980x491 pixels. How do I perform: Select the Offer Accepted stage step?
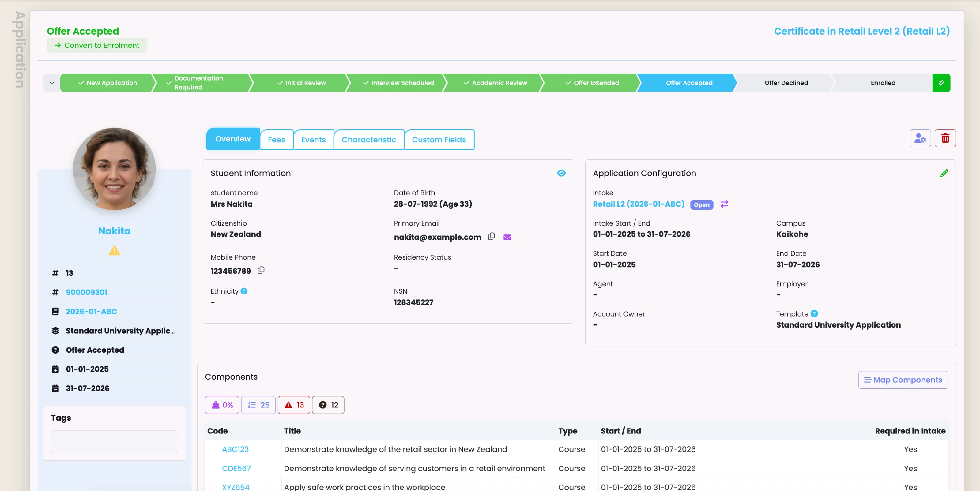[688, 83]
